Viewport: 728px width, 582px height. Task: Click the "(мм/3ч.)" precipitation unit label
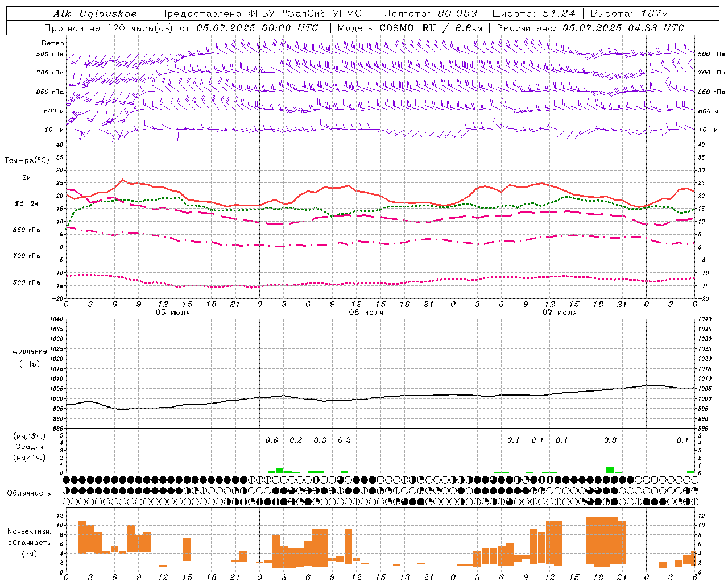[x=30, y=436]
